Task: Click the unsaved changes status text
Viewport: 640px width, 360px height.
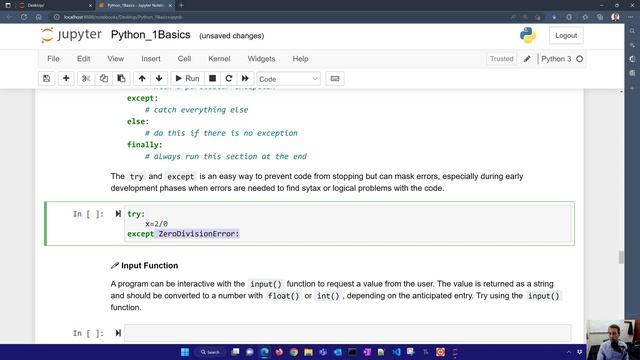Action: tap(231, 36)
